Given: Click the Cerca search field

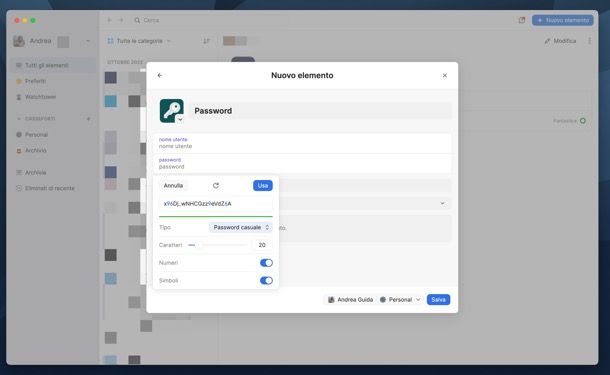Looking at the screenshot, I should [210, 20].
